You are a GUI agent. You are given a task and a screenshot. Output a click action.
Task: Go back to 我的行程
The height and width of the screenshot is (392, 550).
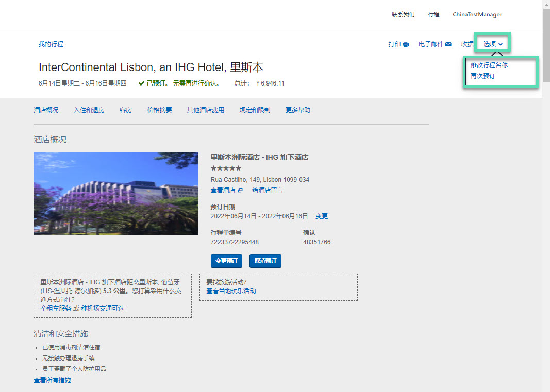pos(51,44)
